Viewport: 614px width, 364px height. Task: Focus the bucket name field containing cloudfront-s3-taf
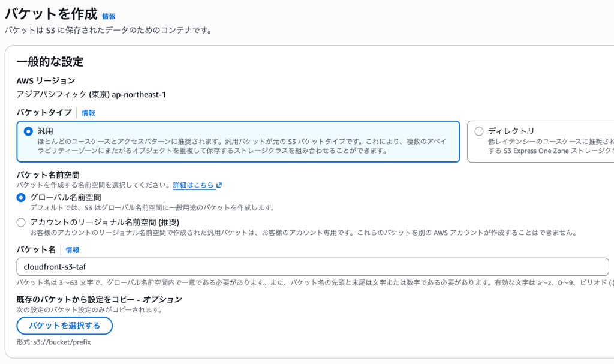coord(312,267)
